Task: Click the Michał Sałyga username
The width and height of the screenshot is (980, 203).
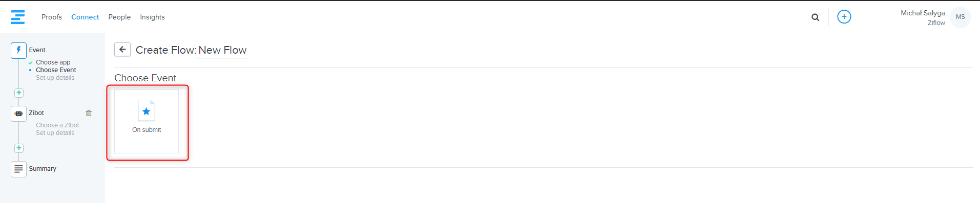Action: coord(923,13)
